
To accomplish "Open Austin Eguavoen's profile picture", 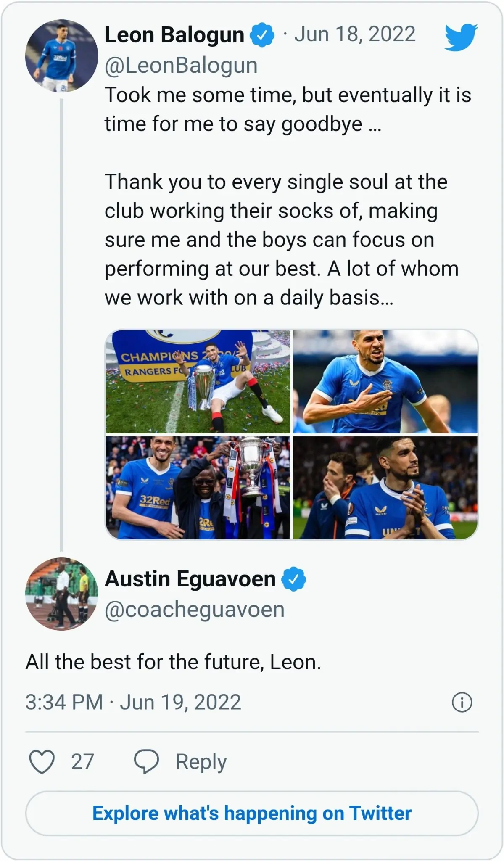I will pyautogui.click(x=61, y=594).
